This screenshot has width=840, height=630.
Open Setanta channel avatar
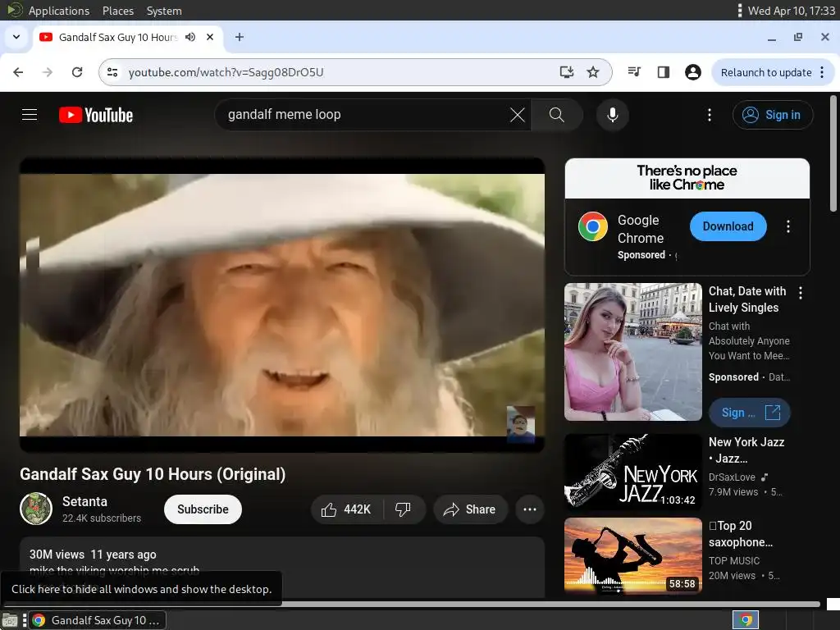[x=36, y=509]
